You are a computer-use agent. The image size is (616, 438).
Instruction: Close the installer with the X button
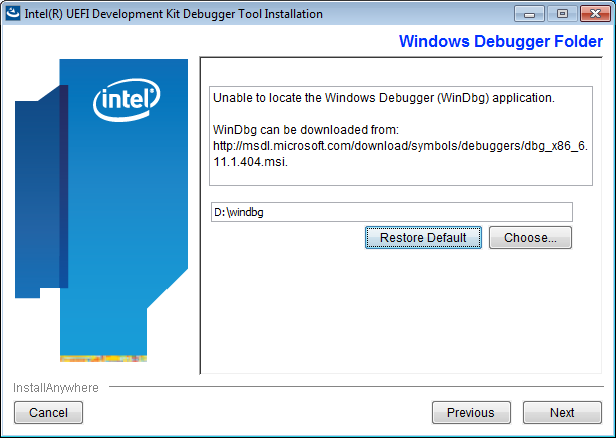click(x=595, y=14)
